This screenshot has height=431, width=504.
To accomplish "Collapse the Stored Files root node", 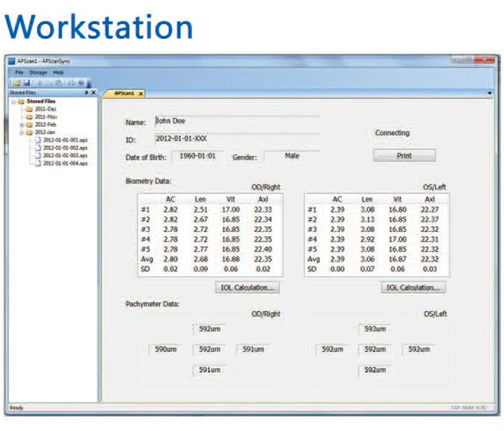I will pyautogui.click(x=13, y=102).
